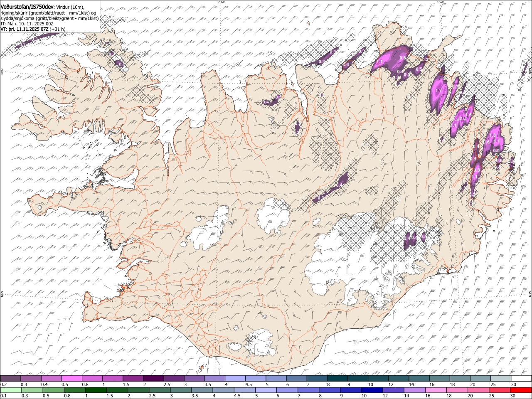Choose the 4–4.5 lavender swatch in snow legend

point(235,379)
